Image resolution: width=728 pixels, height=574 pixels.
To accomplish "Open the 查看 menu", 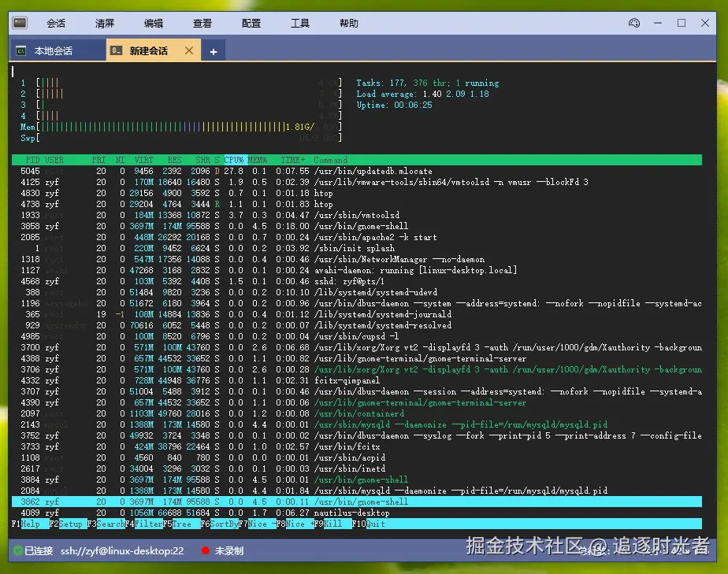I will coord(202,24).
